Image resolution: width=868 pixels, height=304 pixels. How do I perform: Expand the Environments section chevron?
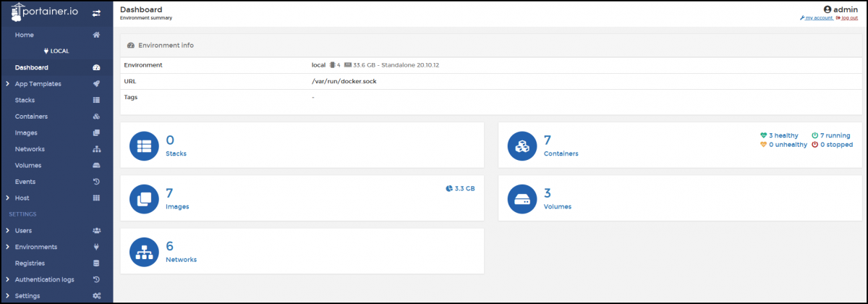tap(7, 247)
